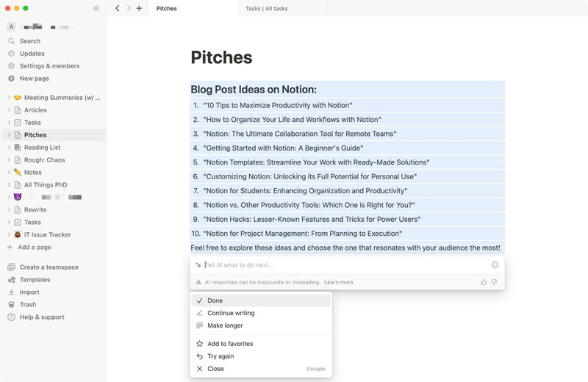The width and height of the screenshot is (588, 382).
Task: Select Done in the AI menu
Action: [x=261, y=300]
